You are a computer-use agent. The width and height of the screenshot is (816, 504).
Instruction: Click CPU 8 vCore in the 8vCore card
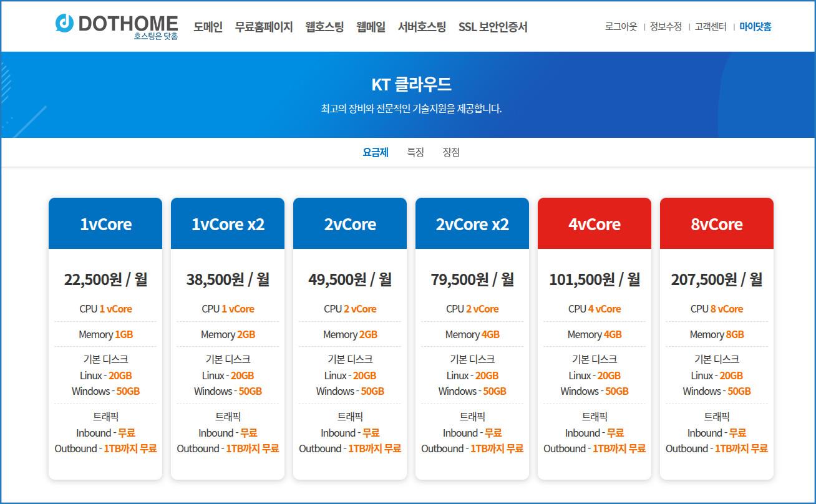coord(717,309)
